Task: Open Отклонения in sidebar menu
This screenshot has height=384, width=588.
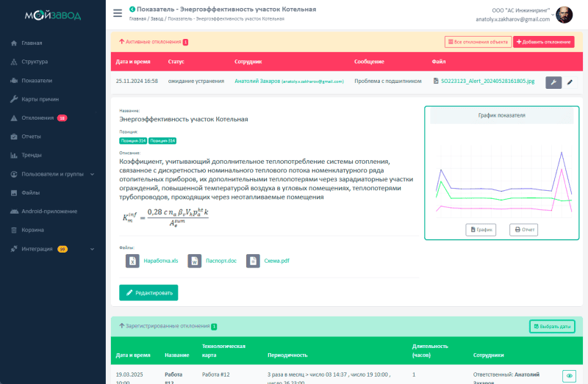Action: click(37, 118)
